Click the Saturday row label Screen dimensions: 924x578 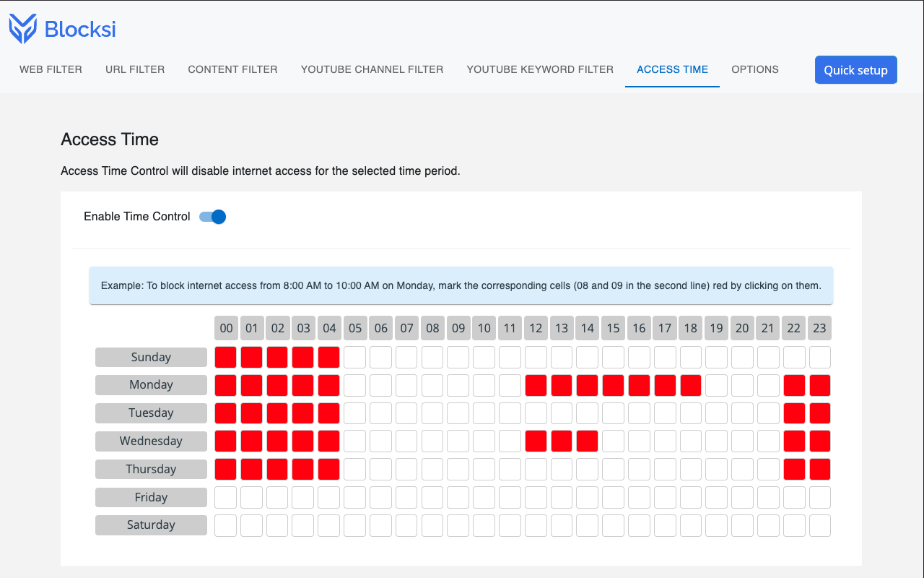(151, 525)
